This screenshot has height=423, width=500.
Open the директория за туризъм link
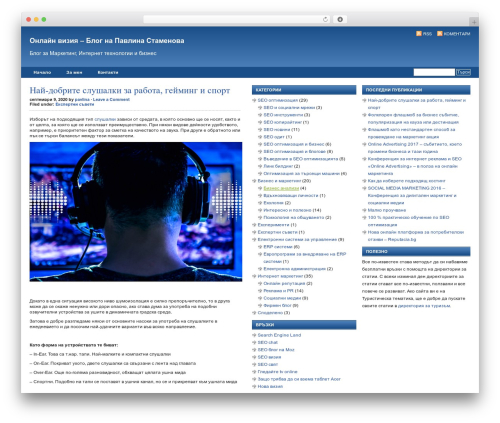point(424,306)
